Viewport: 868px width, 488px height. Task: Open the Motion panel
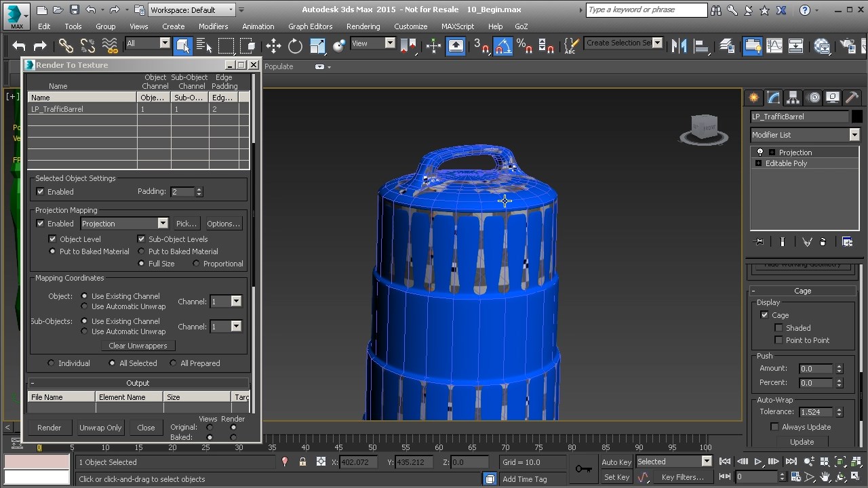[813, 98]
